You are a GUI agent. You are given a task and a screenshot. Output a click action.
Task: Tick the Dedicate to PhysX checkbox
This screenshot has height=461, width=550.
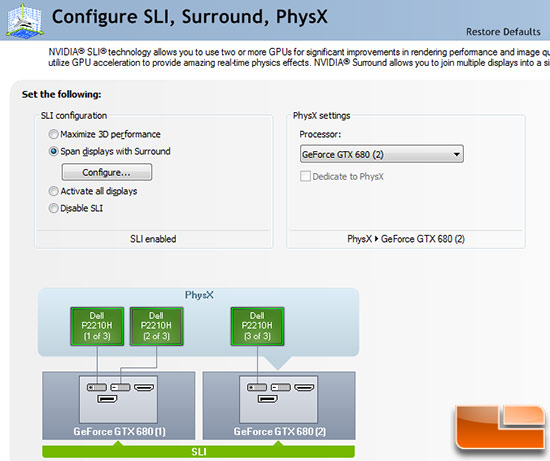point(305,176)
